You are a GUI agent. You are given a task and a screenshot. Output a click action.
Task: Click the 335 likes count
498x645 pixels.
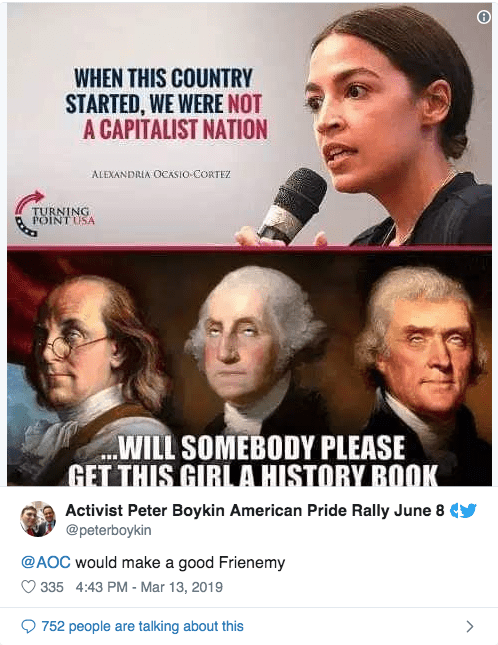pyautogui.click(x=52, y=587)
